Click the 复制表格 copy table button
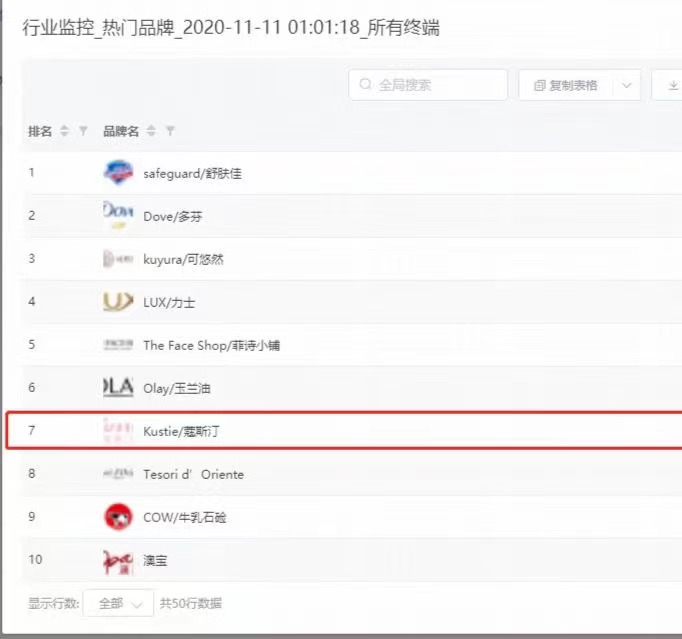Viewport: 682px width, 639px height. 566,86
